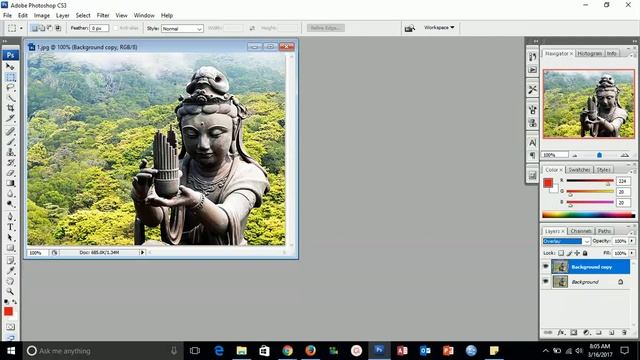Switch to the Paths tab
This screenshot has width=640, height=360.
point(604,231)
